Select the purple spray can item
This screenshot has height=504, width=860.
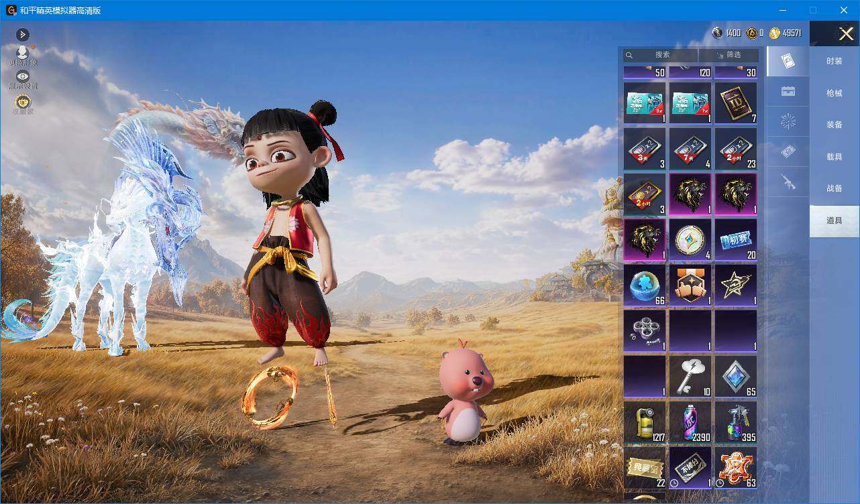690,422
